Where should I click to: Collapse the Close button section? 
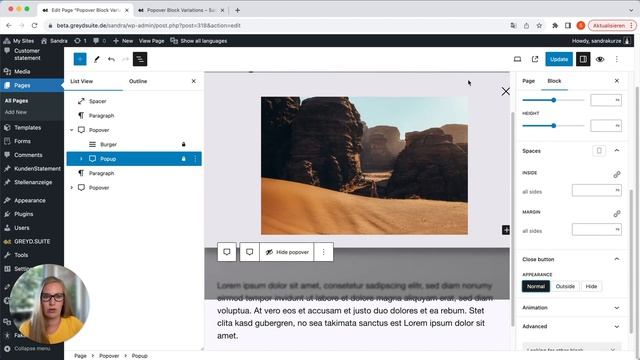pyautogui.click(x=617, y=259)
